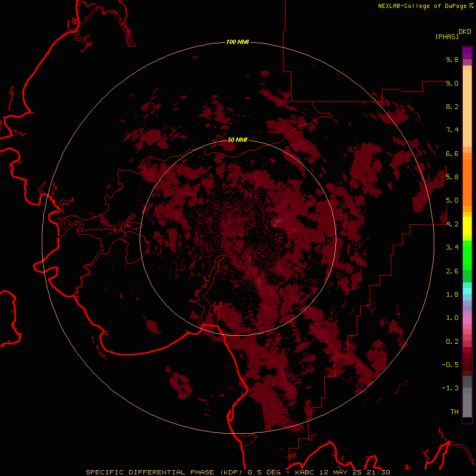Click the DKD label above the color scale
476x476 pixels.
464,32
